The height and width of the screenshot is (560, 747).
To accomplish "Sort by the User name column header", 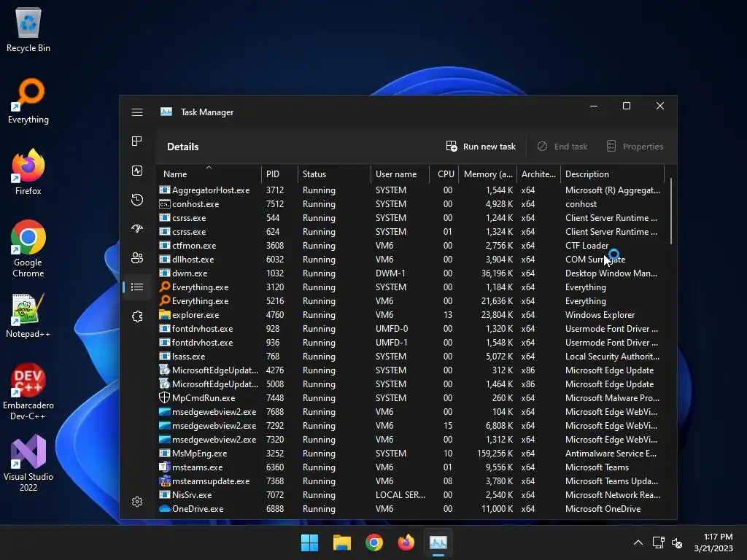I will [400, 174].
